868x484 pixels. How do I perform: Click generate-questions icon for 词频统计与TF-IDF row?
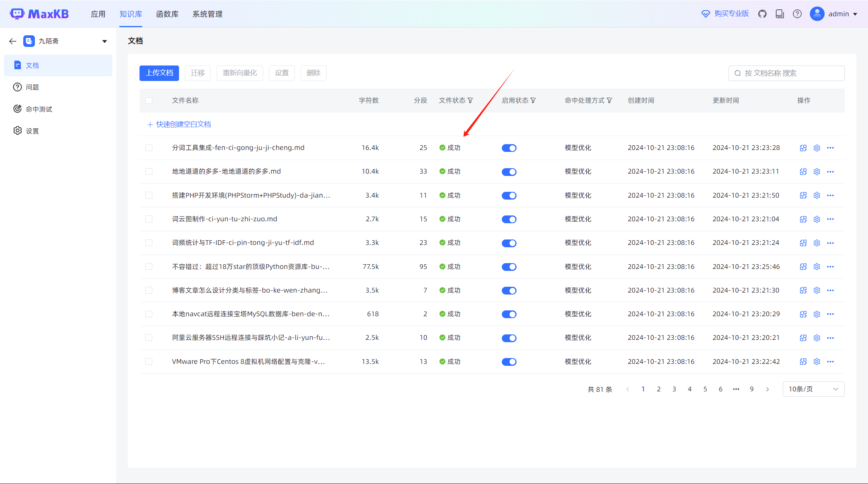coord(803,243)
